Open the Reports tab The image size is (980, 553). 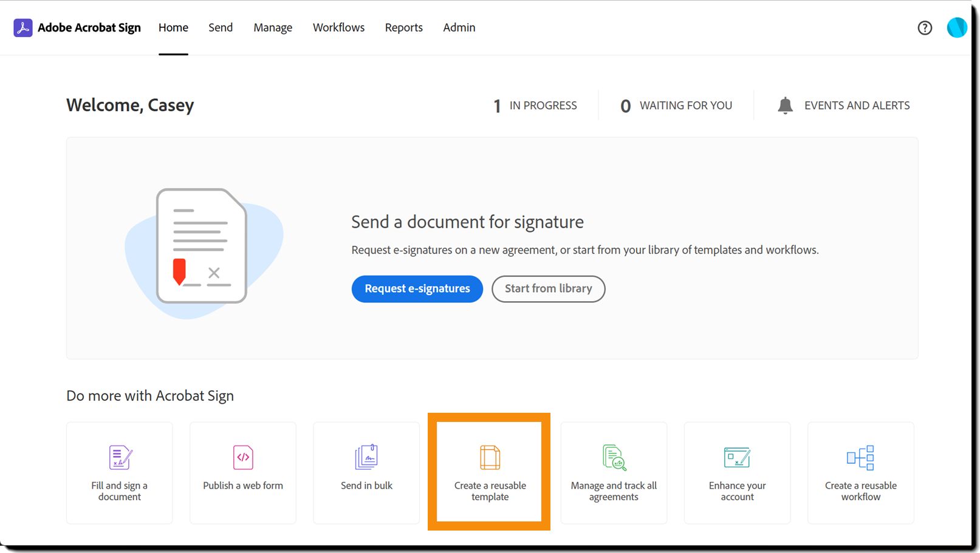click(404, 28)
